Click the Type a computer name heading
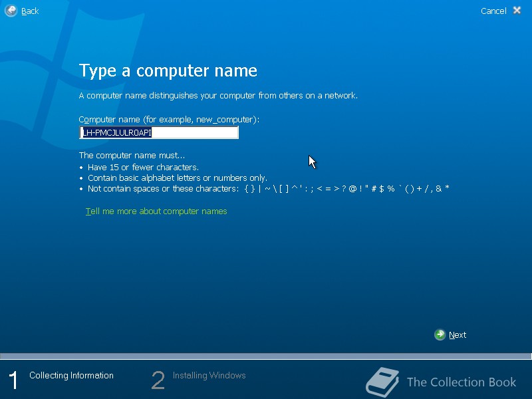532x399 pixels. [168, 71]
